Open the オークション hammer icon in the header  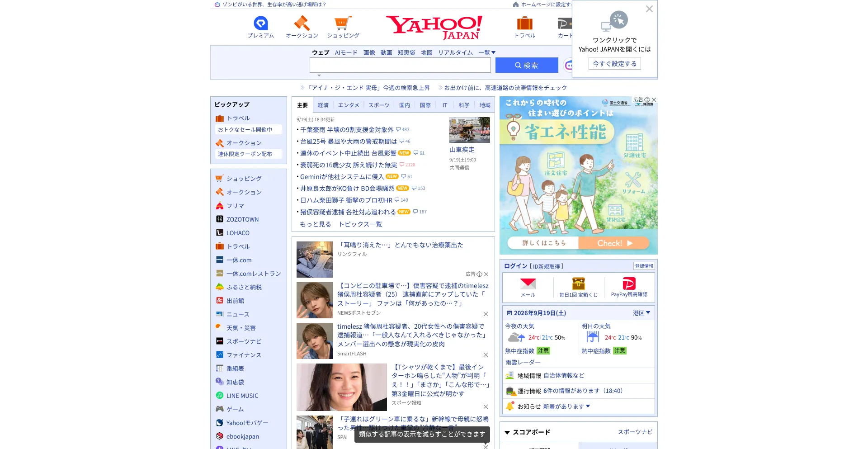(x=302, y=23)
